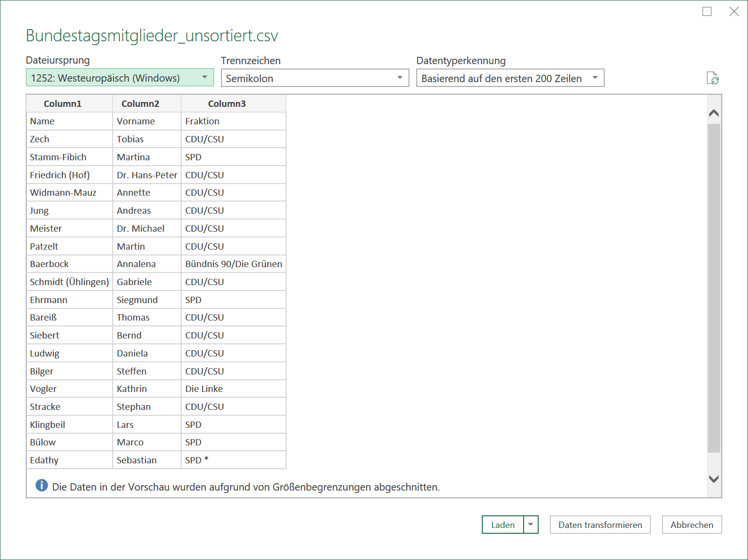Screen dimensions: 748x560
Task: Click the cell 'Gabriele'
Action: click(147, 282)
